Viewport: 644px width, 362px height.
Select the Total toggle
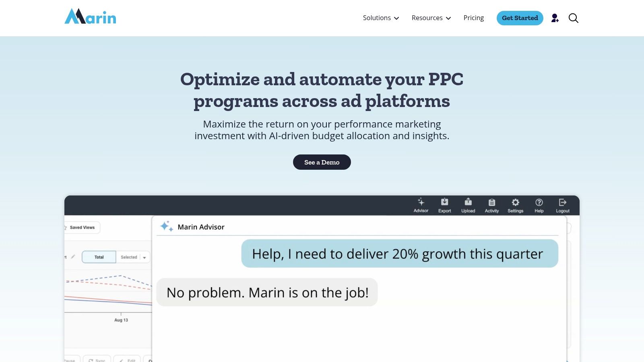[99, 257]
